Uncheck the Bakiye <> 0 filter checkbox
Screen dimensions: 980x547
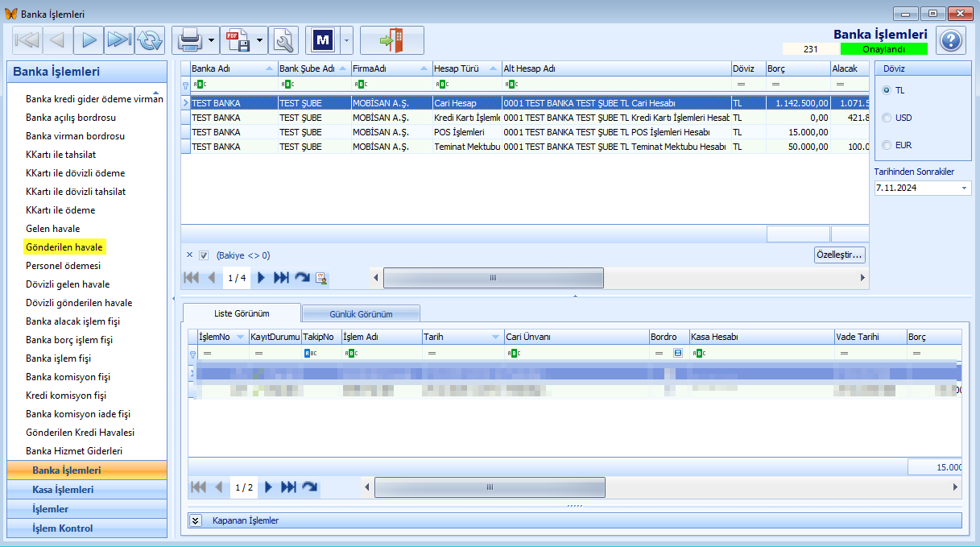click(x=204, y=255)
